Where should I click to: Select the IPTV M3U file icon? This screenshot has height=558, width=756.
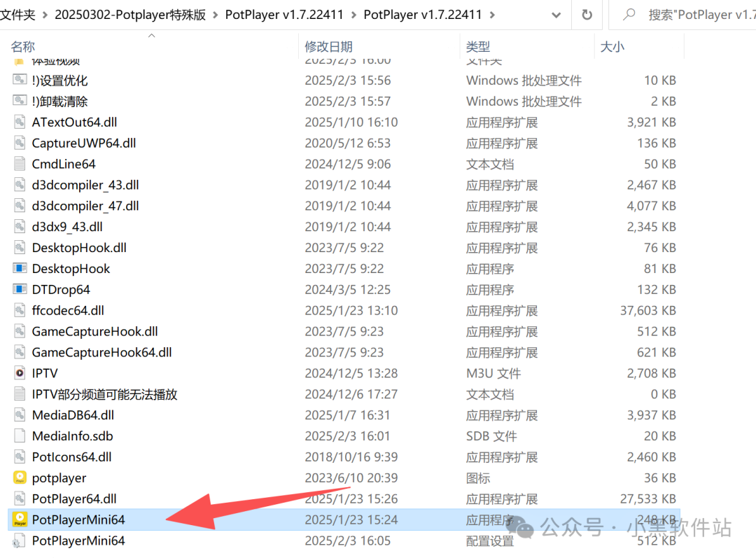(20, 373)
